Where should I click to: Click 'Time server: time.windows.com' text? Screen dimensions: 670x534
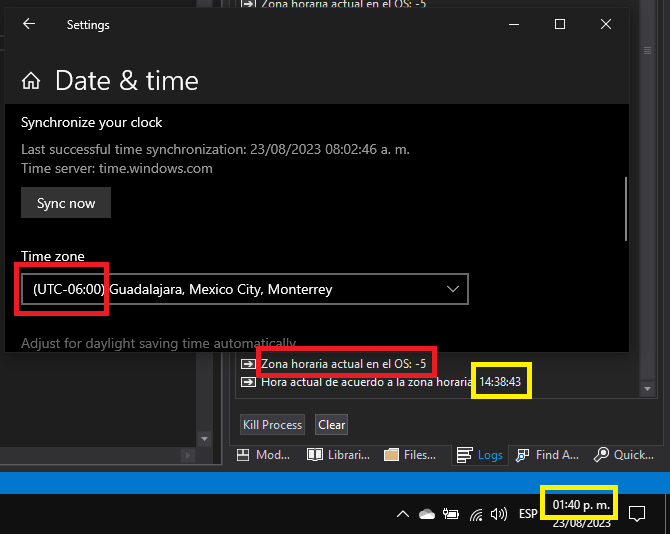(117, 168)
